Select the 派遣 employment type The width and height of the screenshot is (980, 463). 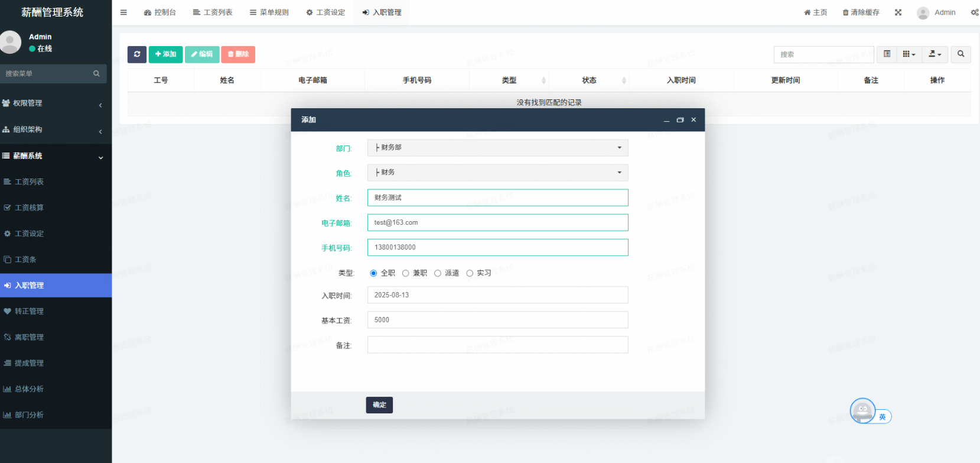tap(438, 273)
